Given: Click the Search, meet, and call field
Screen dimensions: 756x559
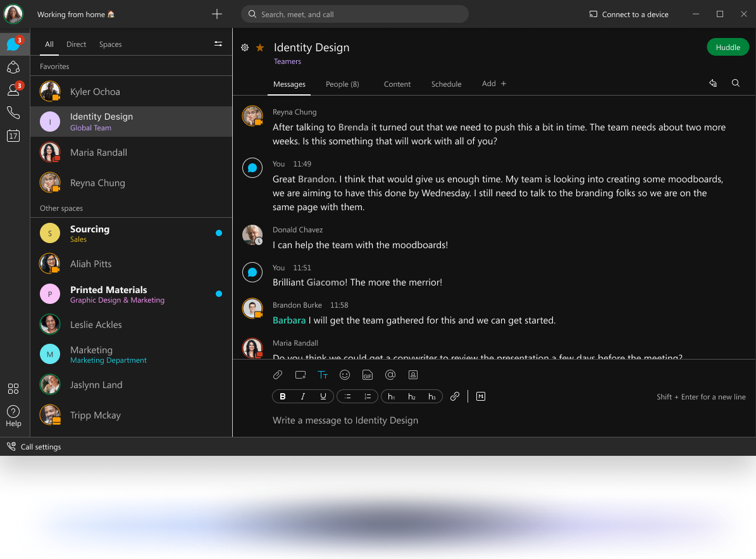Looking at the screenshot, I should (x=355, y=14).
